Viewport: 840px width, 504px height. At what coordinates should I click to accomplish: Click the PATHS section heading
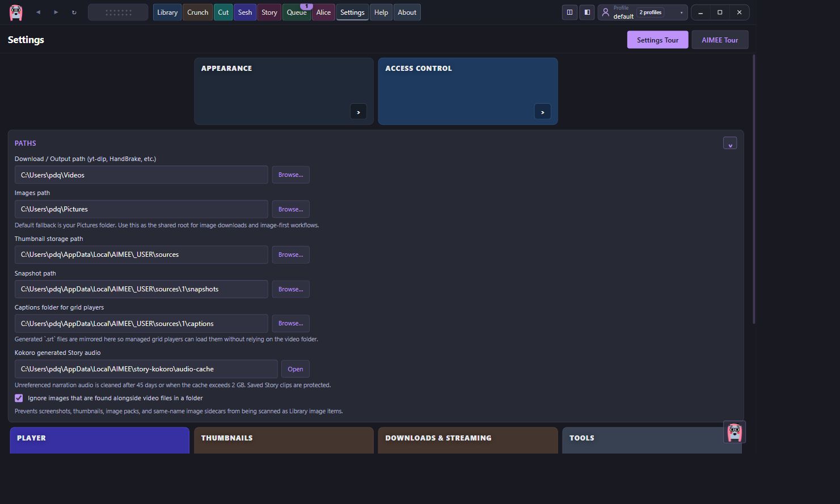[26, 143]
